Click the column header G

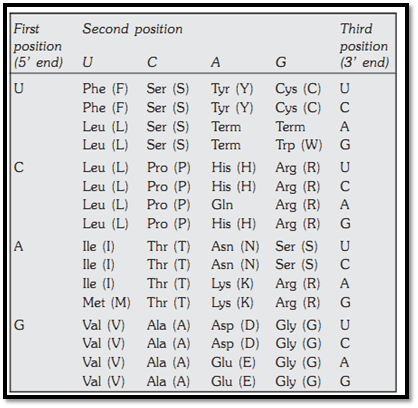tap(281, 62)
